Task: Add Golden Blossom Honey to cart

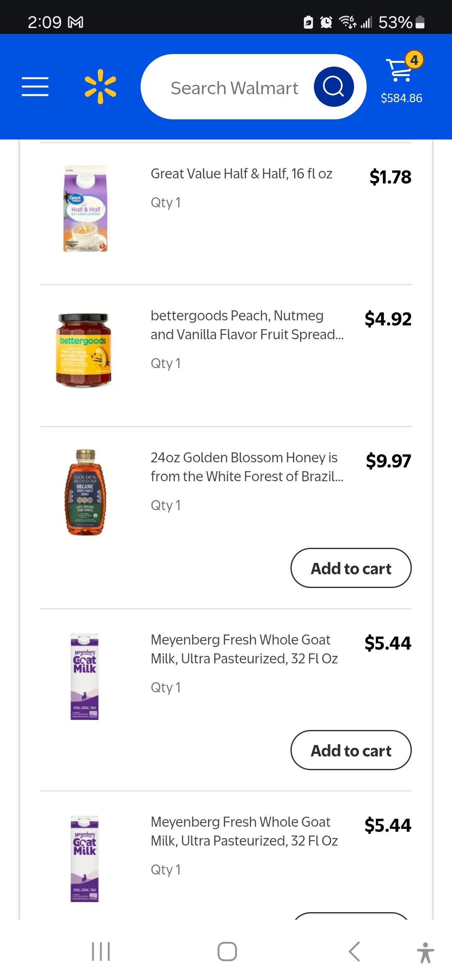Action: (351, 568)
